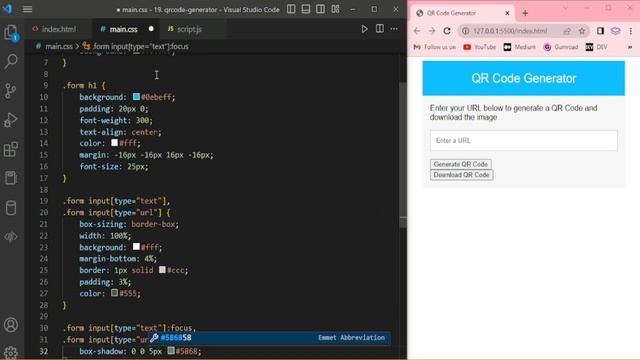640x360 pixels.
Task: Click Download QR Code button
Action: point(462,175)
